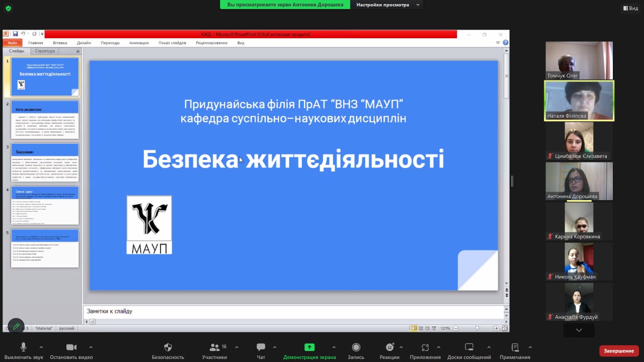
Task: Click the Redo icon in PowerPoint toolbar
Action: (34, 34)
